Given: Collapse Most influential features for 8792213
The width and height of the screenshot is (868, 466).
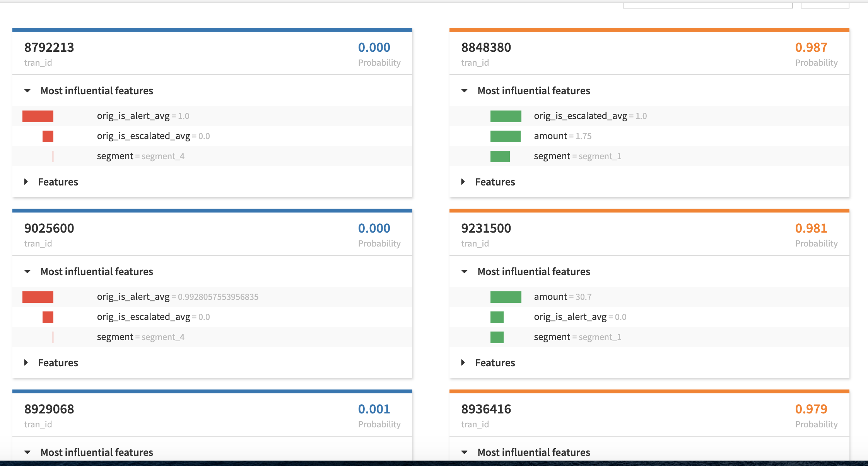Looking at the screenshot, I should coord(27,91).
